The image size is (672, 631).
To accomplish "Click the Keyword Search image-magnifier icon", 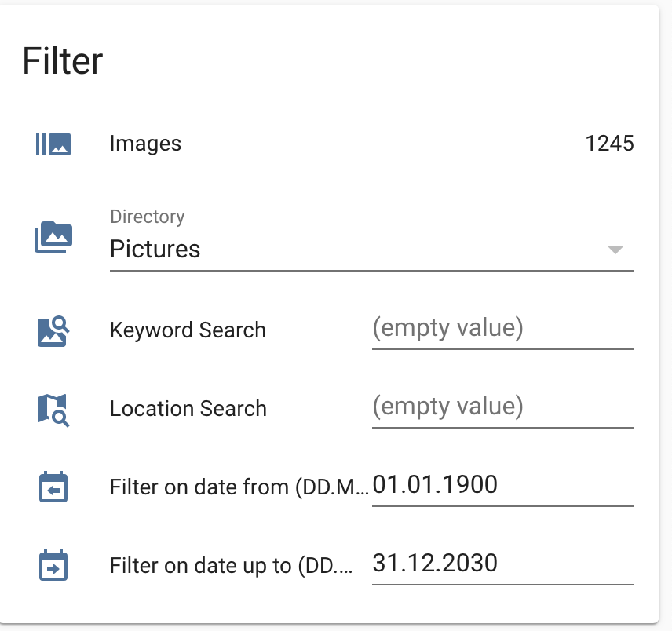I will [52, 330].
